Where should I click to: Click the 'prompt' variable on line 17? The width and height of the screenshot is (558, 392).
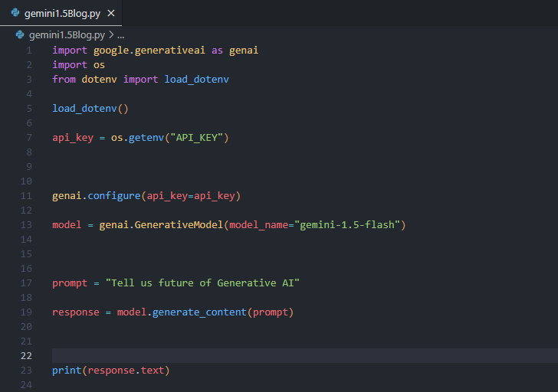70,283
